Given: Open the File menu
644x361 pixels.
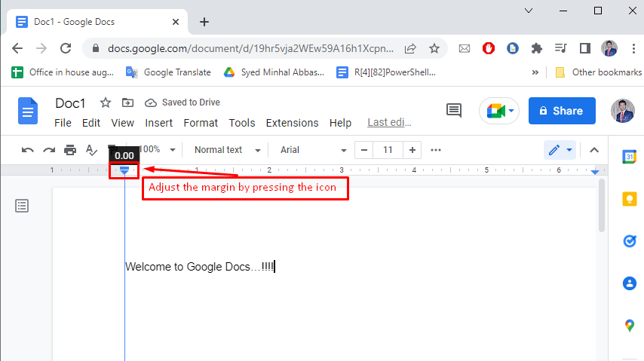Looking at the screenshot, I should 63,123.
